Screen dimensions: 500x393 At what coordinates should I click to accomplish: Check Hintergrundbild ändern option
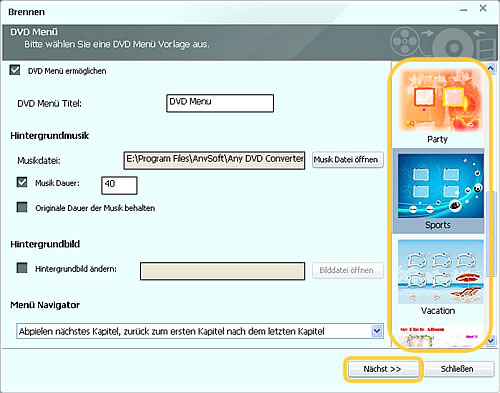point(22,268)
